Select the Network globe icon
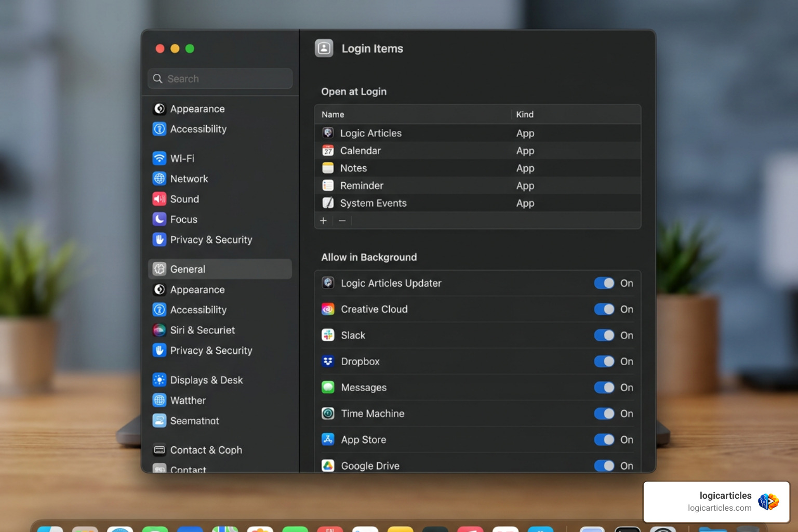Screen dimensions: 798x532 (159, 179)
